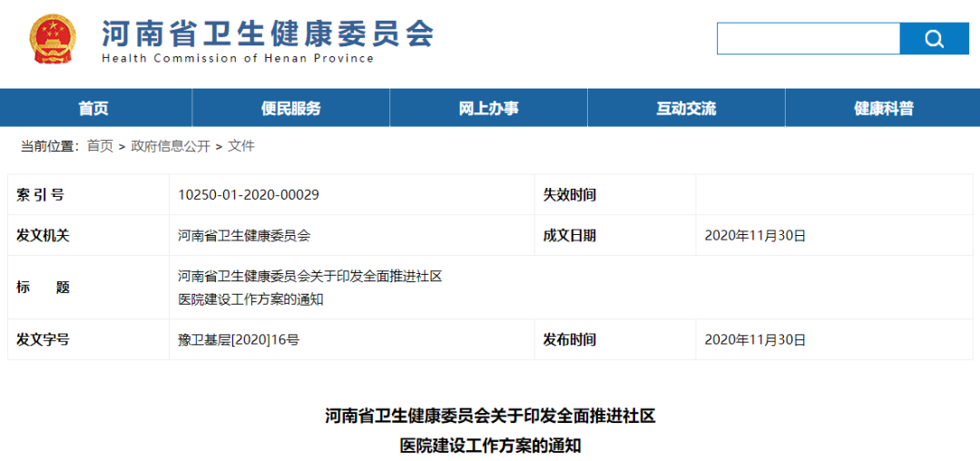Click the 成文日期 label cell
Image resolution: width=980 pixels, height=461 pixels.
615,236
